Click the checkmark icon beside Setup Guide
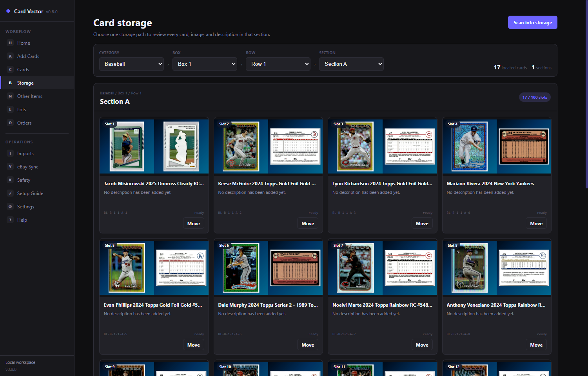This screenshot has width=588, height=376. click(x=10, y=193)
